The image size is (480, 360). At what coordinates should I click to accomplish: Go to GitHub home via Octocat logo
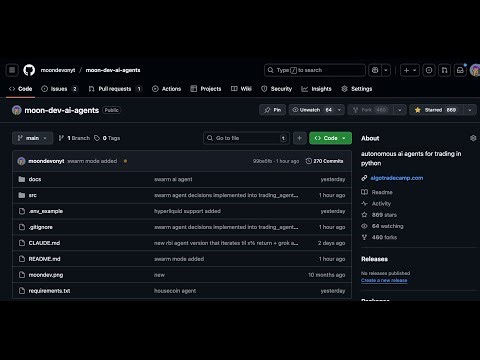tap(29, 70)
